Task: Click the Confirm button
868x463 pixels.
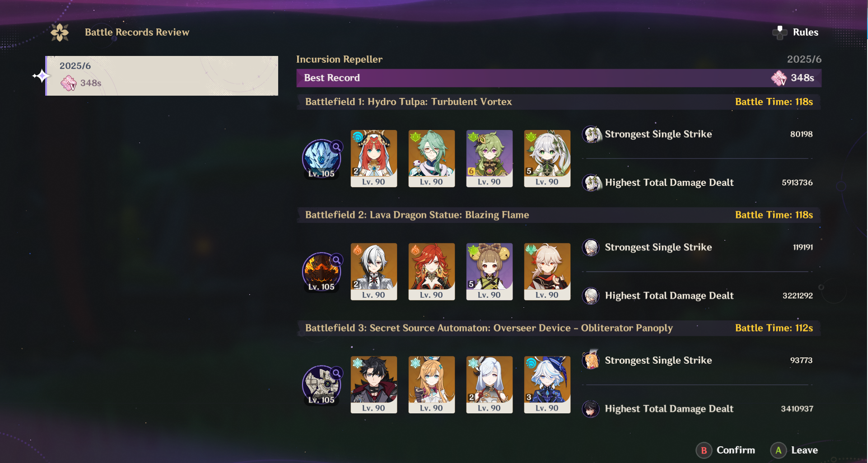Action: [x=726, y=450]
